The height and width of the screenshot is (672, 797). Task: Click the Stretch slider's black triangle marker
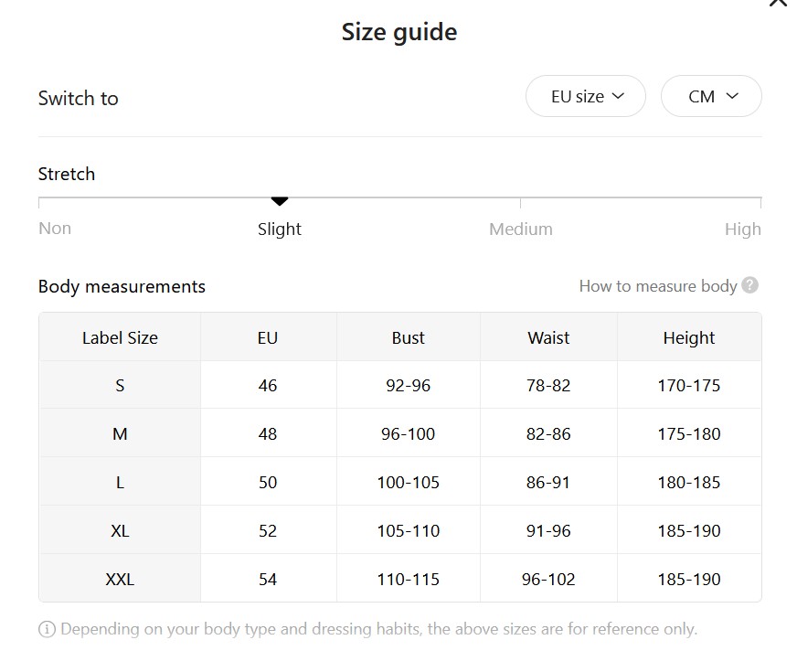tap(280, 201)
